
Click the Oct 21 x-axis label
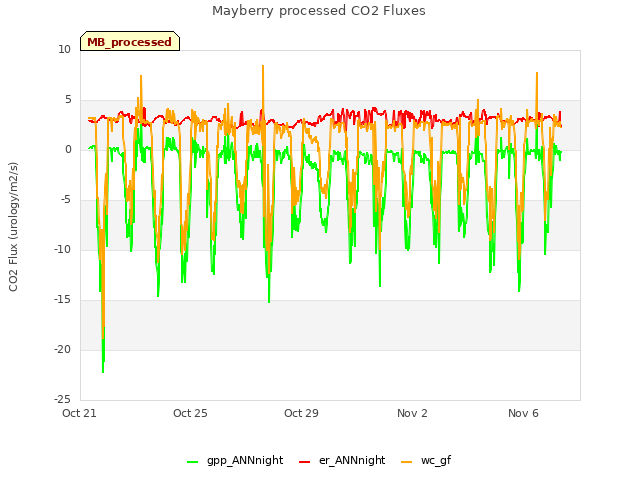tap(79, 413)
